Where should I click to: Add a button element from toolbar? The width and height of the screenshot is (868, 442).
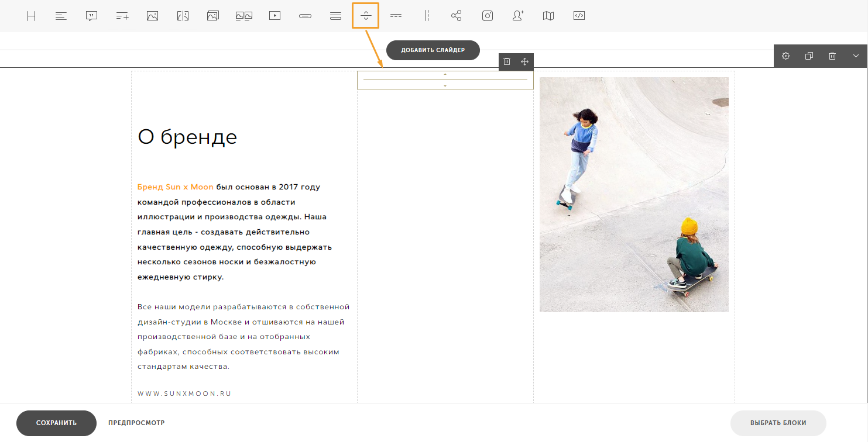[x=305, y=16]
